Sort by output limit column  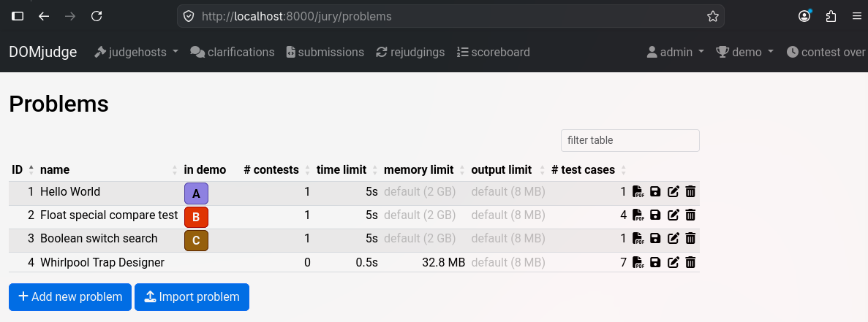point(507,169)
